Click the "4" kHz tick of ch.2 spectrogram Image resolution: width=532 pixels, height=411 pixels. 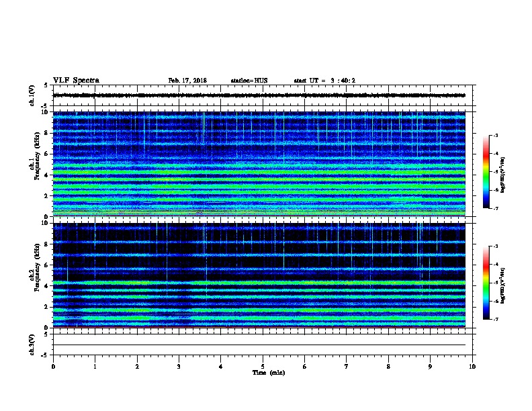click(x=46, y=286)
